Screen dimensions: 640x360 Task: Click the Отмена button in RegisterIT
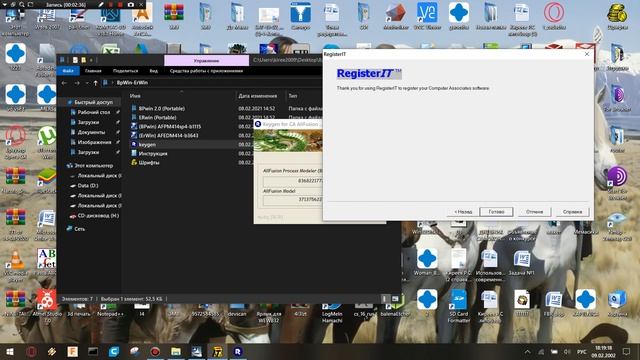(x=534, y=212)
